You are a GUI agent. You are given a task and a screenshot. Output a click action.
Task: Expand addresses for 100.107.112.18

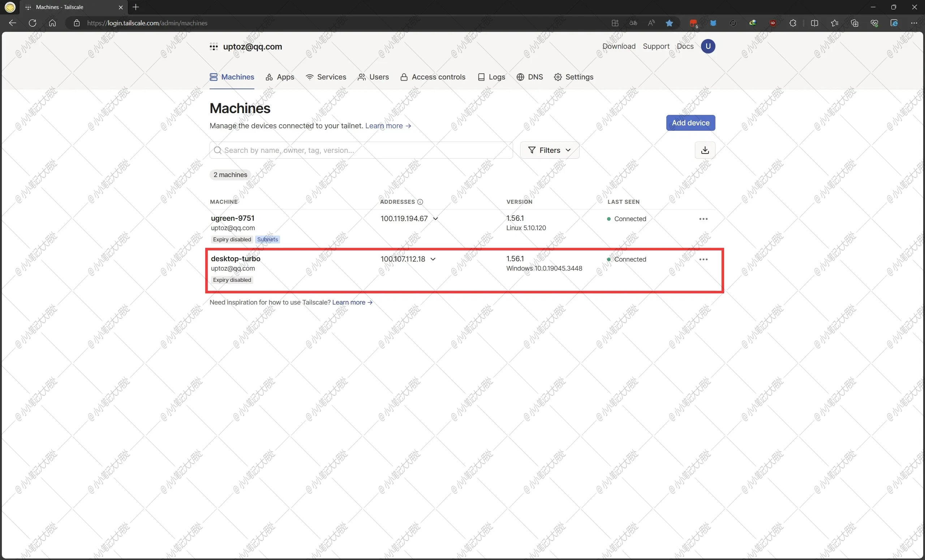tap(433, 259)
